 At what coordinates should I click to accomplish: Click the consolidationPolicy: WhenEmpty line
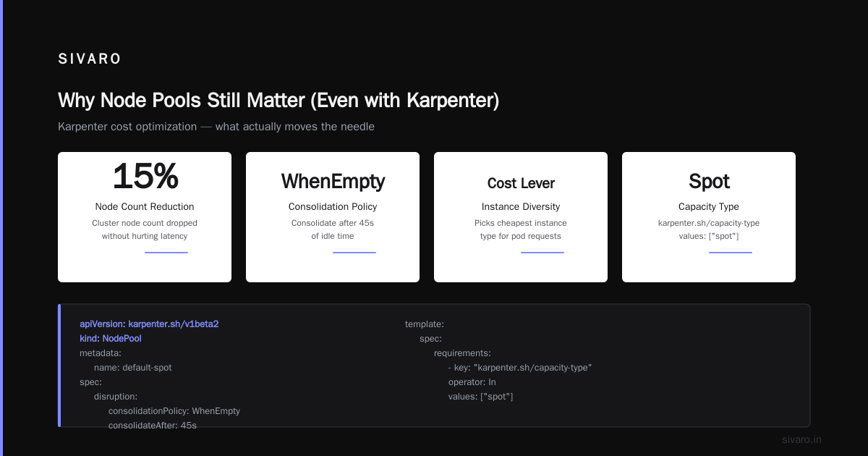[174, 411]
